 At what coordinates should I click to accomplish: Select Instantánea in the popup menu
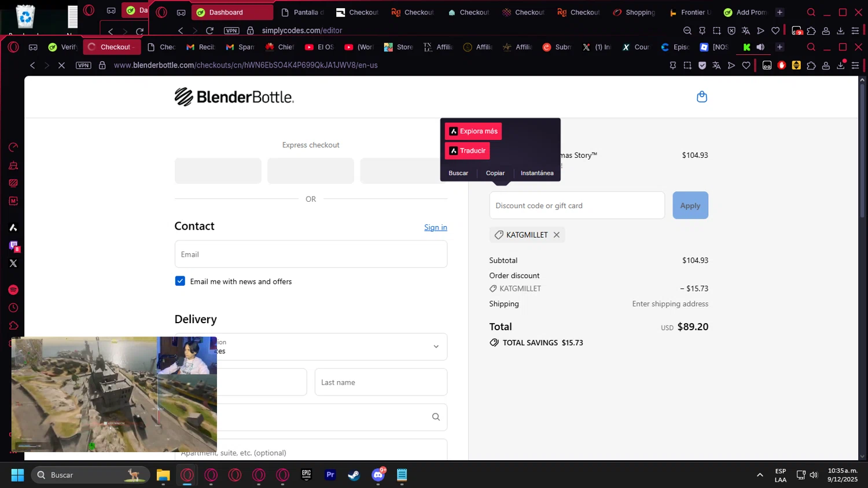[x=537, y=173]
